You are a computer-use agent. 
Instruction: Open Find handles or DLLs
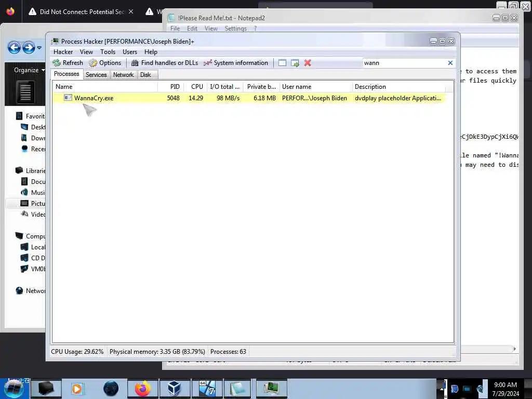(x=165, y=63)
